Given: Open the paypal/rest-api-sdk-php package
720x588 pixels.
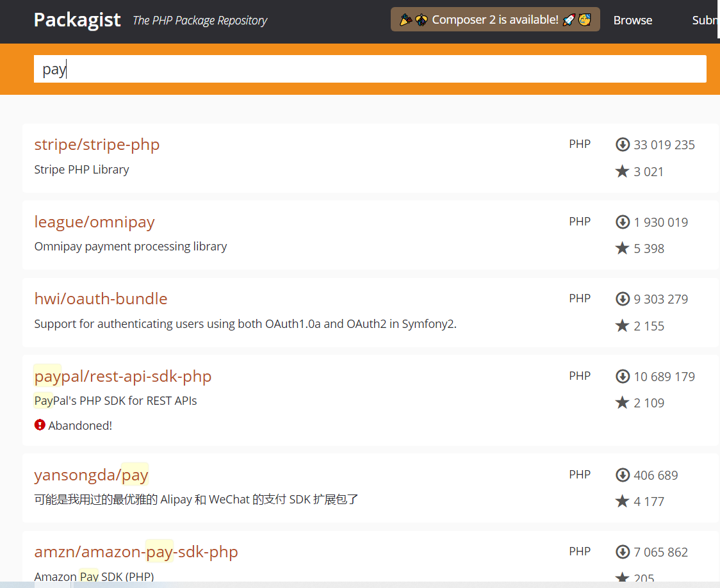Looking at the screenshot, I should pos(122,377).
